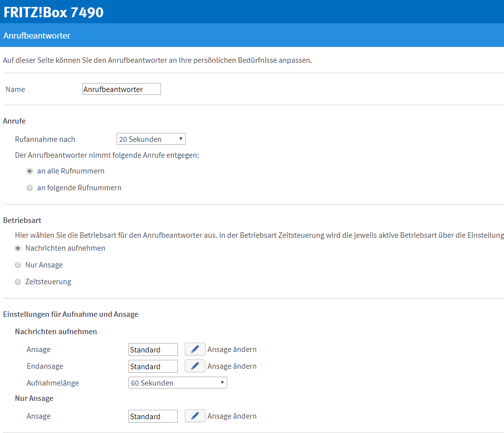Click 'Anrufe' section heading
This screenshot has width=504, height=433.
click(14, 121)
